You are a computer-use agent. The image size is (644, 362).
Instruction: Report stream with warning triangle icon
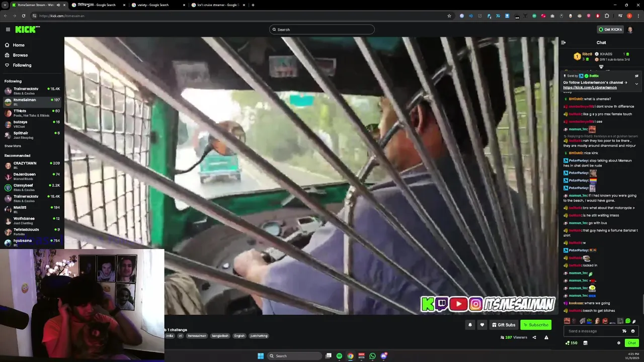point(546,337)
